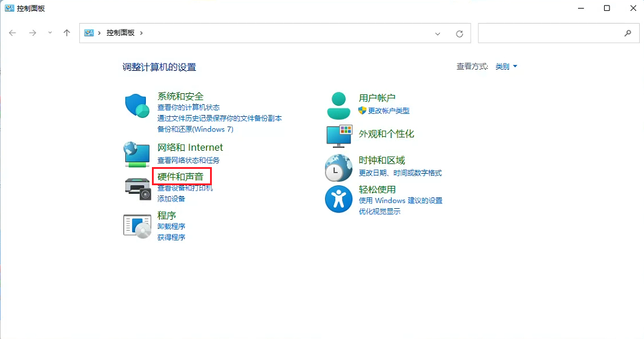This screenshot has height=339, width=644.
Task: Minimize the 控制面板 window
Action: (x=581, y=8)
